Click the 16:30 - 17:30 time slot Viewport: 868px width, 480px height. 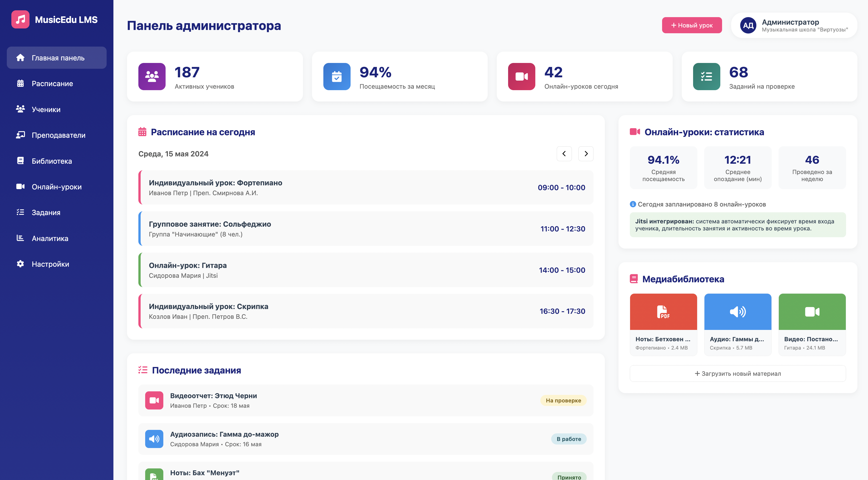tap(562, 311)
